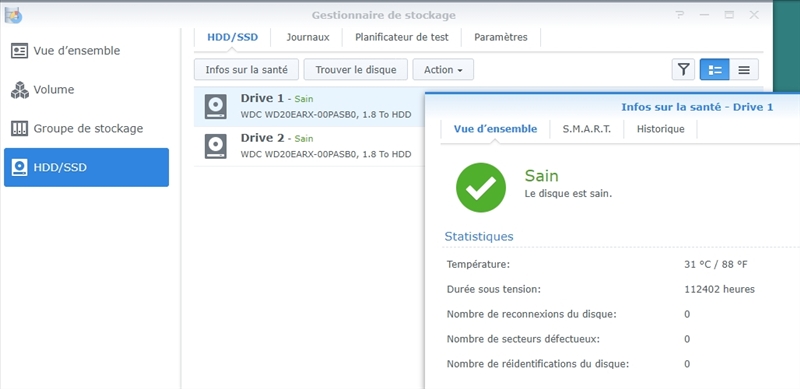Maximize the Gestionnaire de stockage window
Image resolution: width=800 pixels, height=389 pixels.
(x=729, y=15)
